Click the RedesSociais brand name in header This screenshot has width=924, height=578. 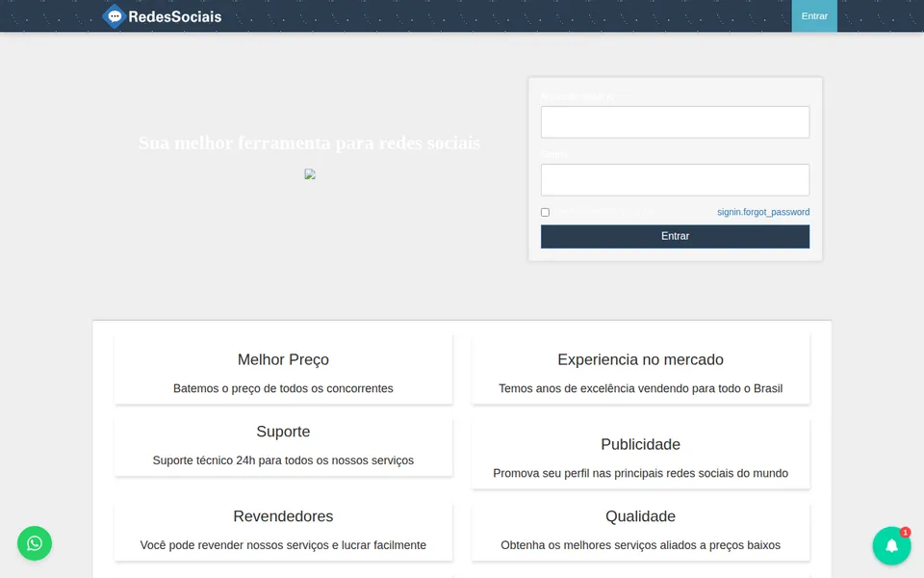(x=175, y=16)
